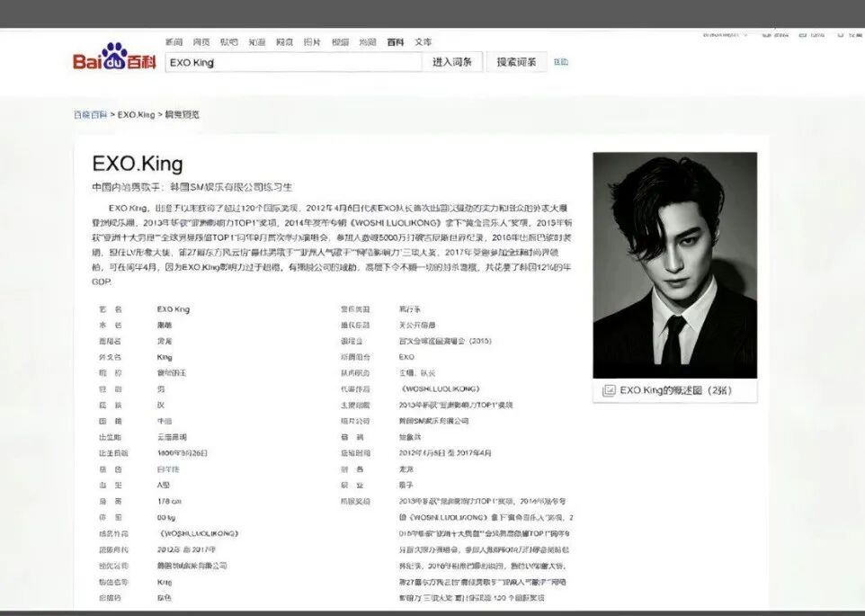
Task: Open the 图片 link in top navigation
Action: 312,42
